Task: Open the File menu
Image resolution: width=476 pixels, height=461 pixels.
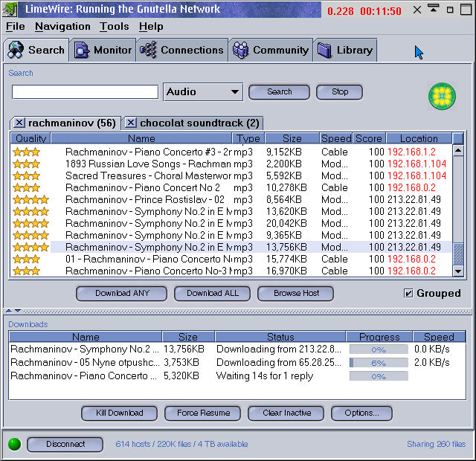Action: coord(16,27)
